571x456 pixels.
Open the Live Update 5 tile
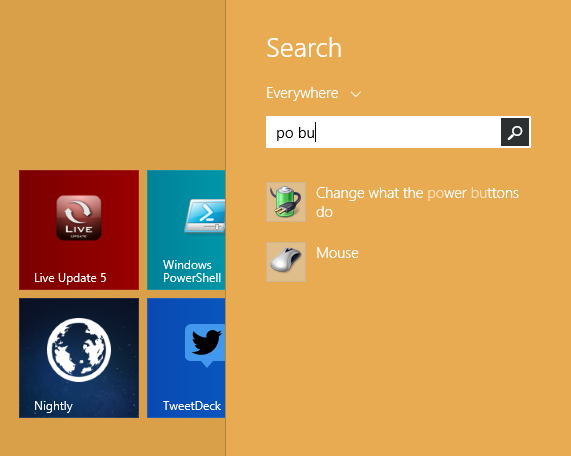coord(79,230)
